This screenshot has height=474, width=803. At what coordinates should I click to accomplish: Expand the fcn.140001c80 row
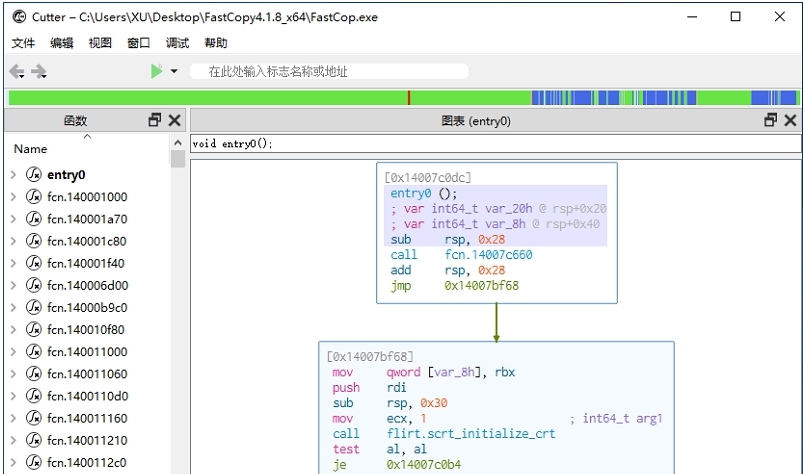click(x=14, y=241)
